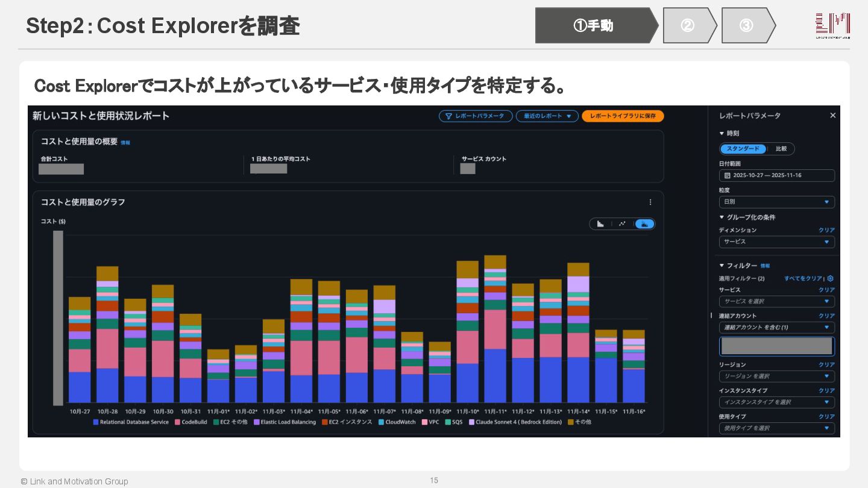Click the Relational Database Service legend swatch

point(96,422)
